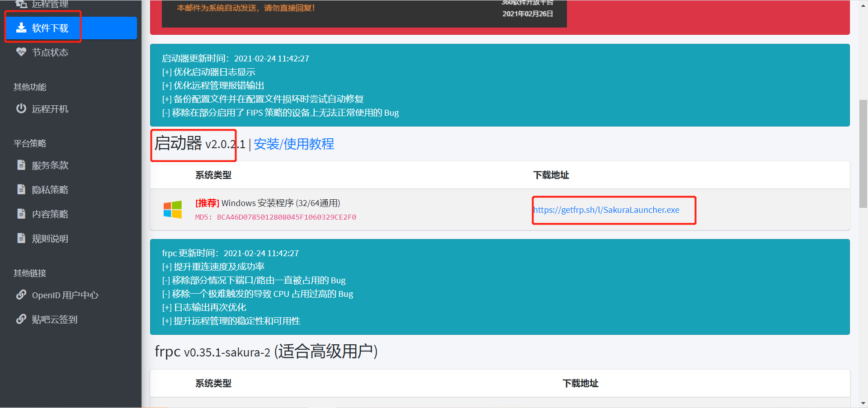Click the scrollbar down arrow
Screen dimensions: 868x408
[863, 403]
